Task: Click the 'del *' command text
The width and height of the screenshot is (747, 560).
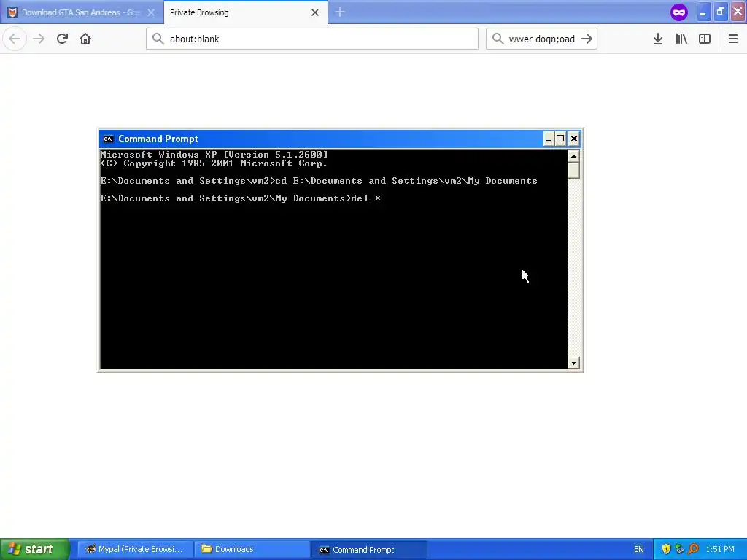Action: [366, 198]
